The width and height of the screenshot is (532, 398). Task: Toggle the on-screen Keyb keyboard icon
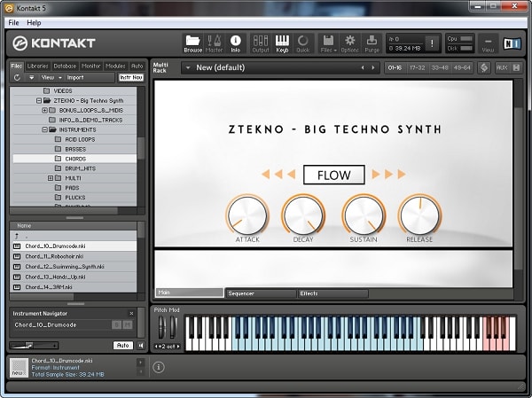(x=283, y=42)
